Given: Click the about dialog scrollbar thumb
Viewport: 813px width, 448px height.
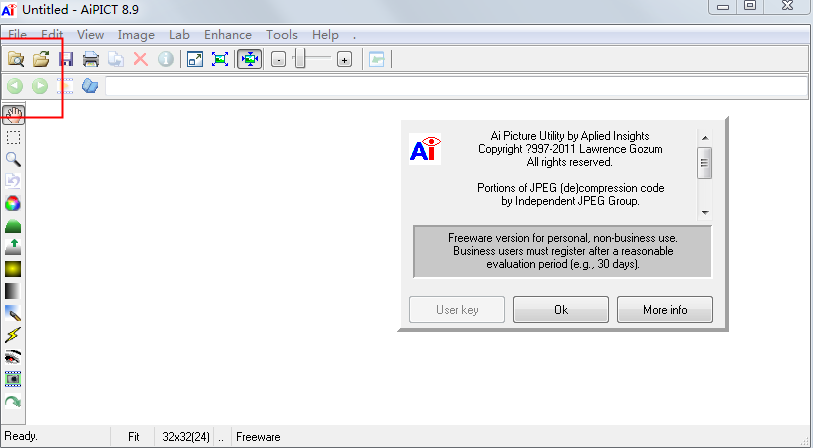Looking at the screenshot, I should (705, 163).
